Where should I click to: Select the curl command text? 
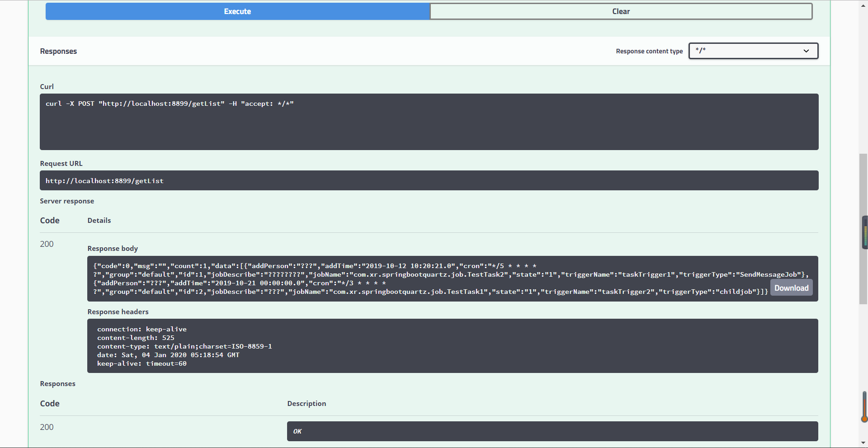coord(170,104)
